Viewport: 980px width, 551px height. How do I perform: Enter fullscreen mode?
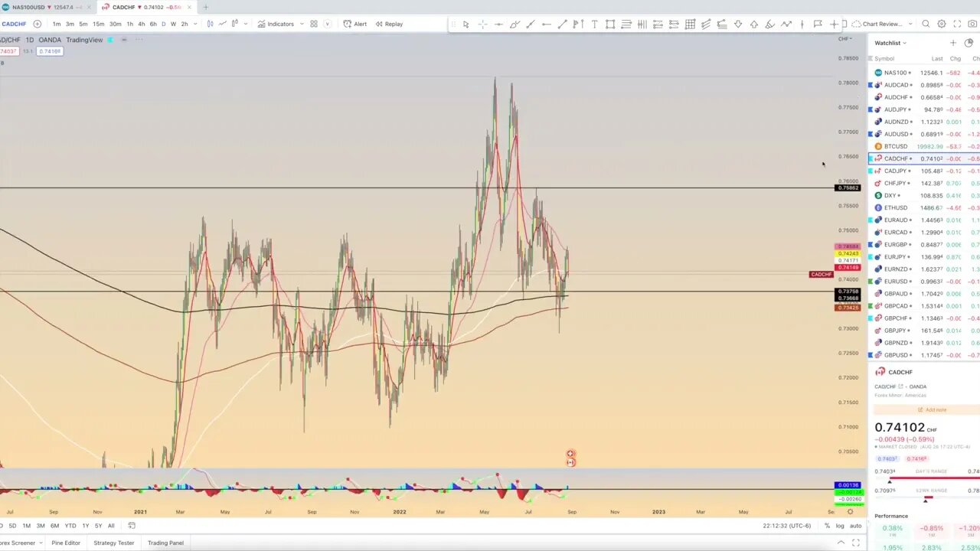957,24
